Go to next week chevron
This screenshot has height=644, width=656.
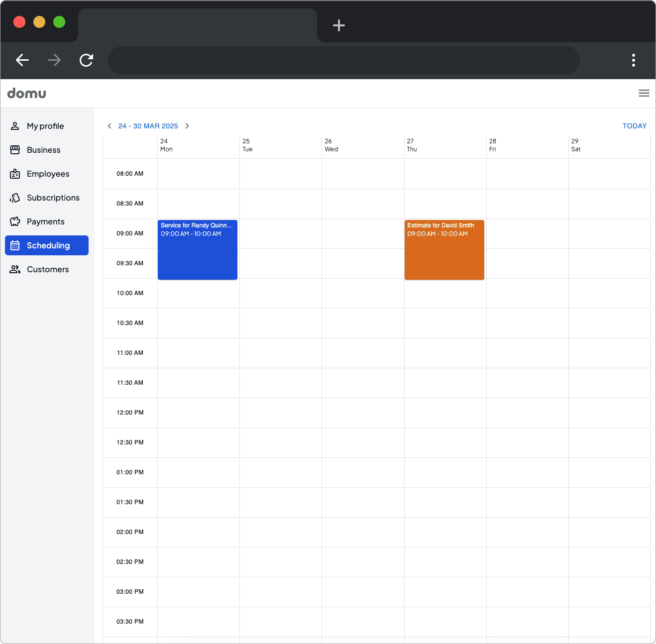click(187, 126)
